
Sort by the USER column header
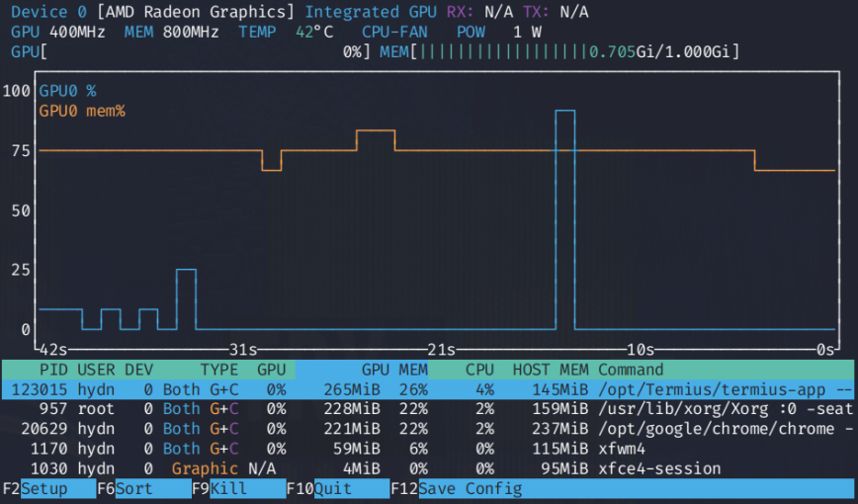point(96,369)
